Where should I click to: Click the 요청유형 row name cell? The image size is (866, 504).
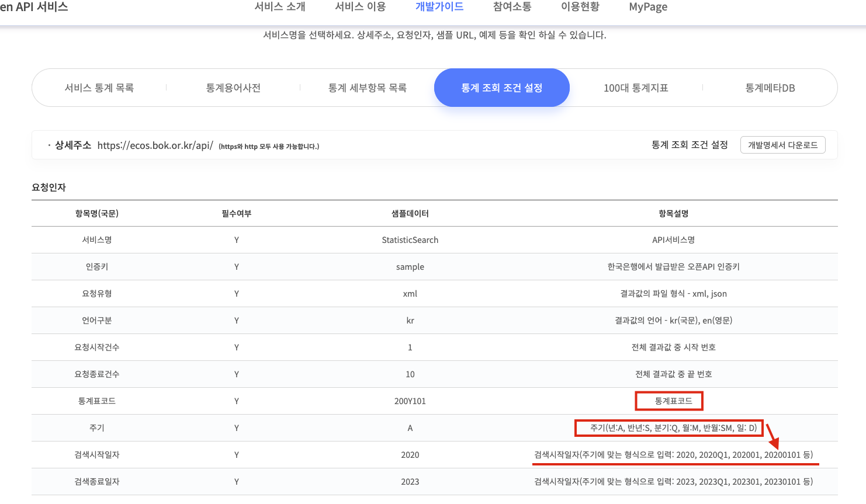[97, 294]
